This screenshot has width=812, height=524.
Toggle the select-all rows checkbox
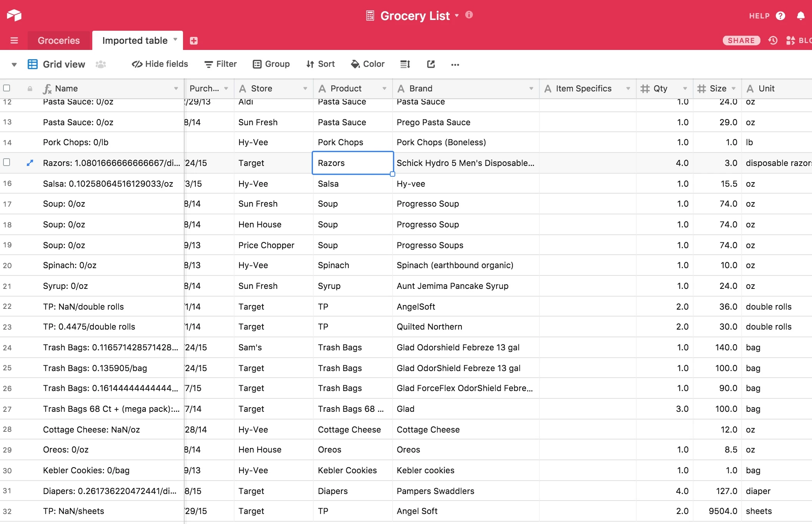pos(7,88)
